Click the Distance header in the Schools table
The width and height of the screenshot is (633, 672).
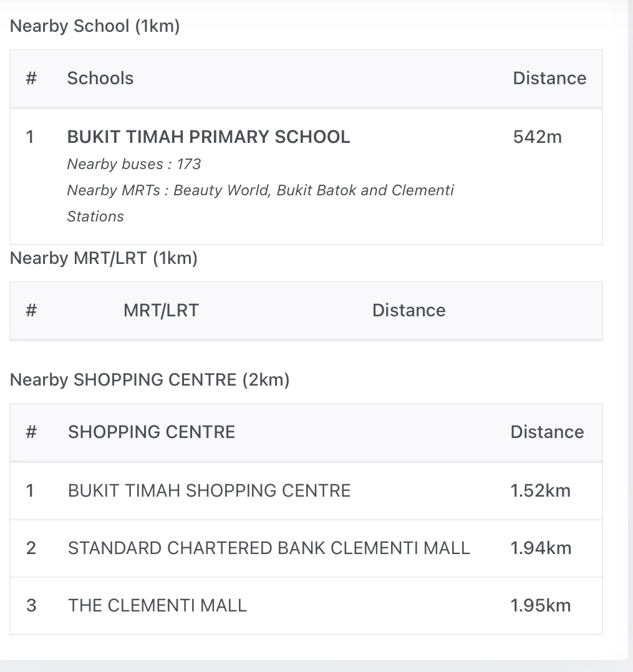[x=549, y=78]
